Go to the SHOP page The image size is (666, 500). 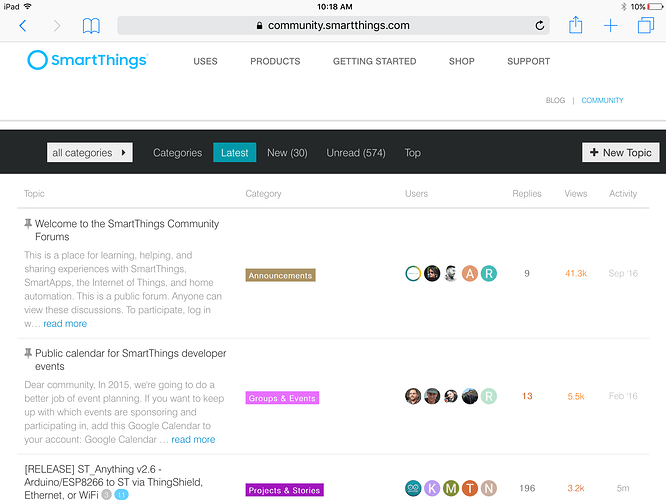tap(461, 61)
